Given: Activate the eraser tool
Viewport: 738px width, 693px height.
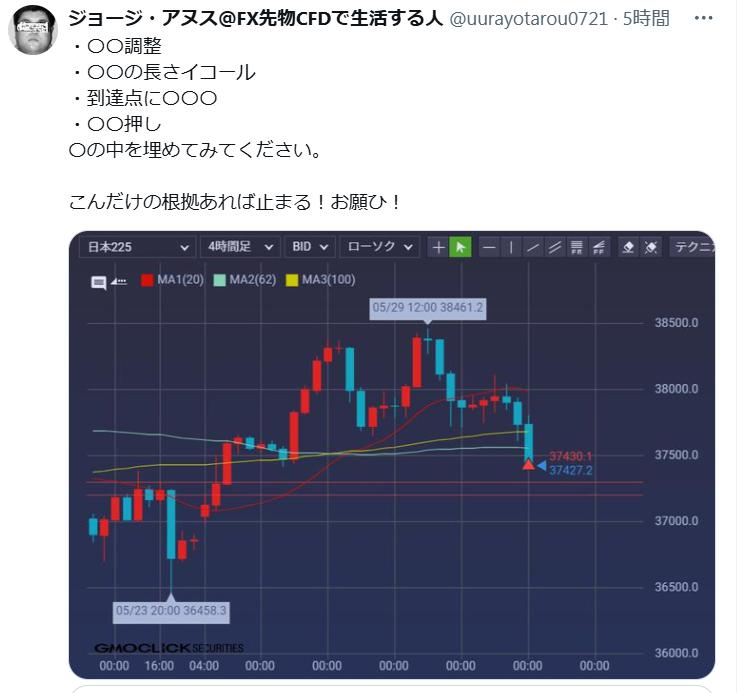Looking at the screenshot, I should pos(628,247).
